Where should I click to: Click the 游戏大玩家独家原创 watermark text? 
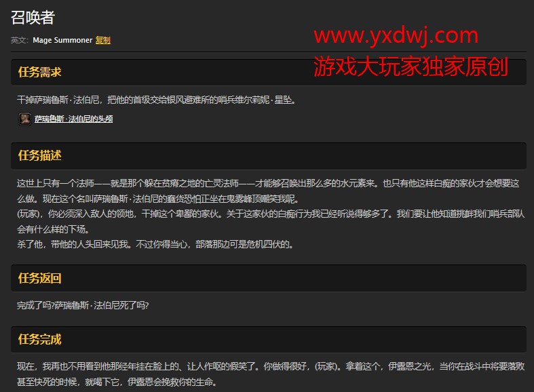(x=411, y=66)
